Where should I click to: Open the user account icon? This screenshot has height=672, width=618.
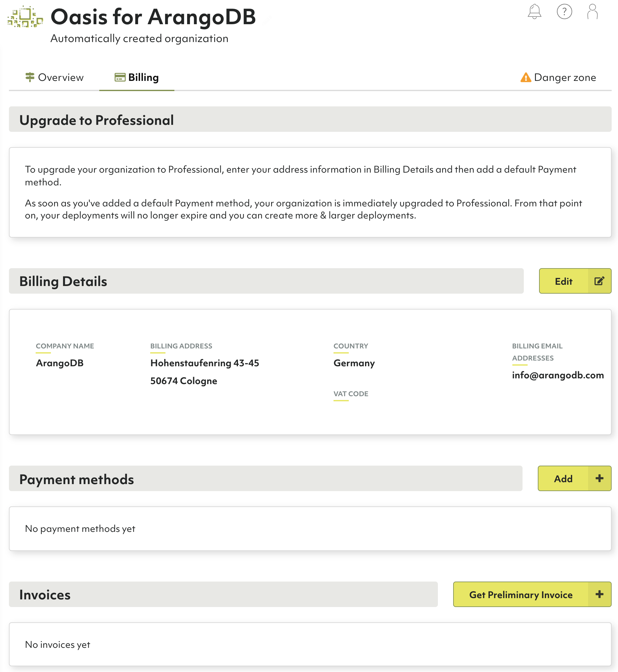click(592, 12)
